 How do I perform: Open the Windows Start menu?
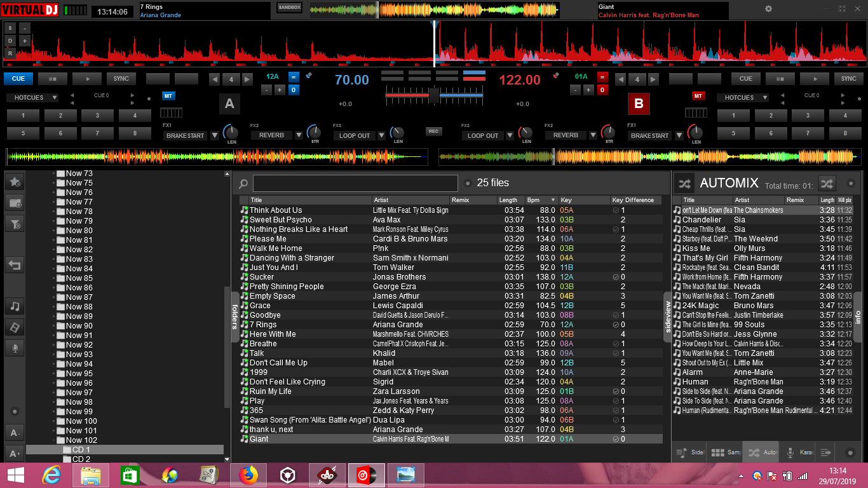[x=16, y=475]
